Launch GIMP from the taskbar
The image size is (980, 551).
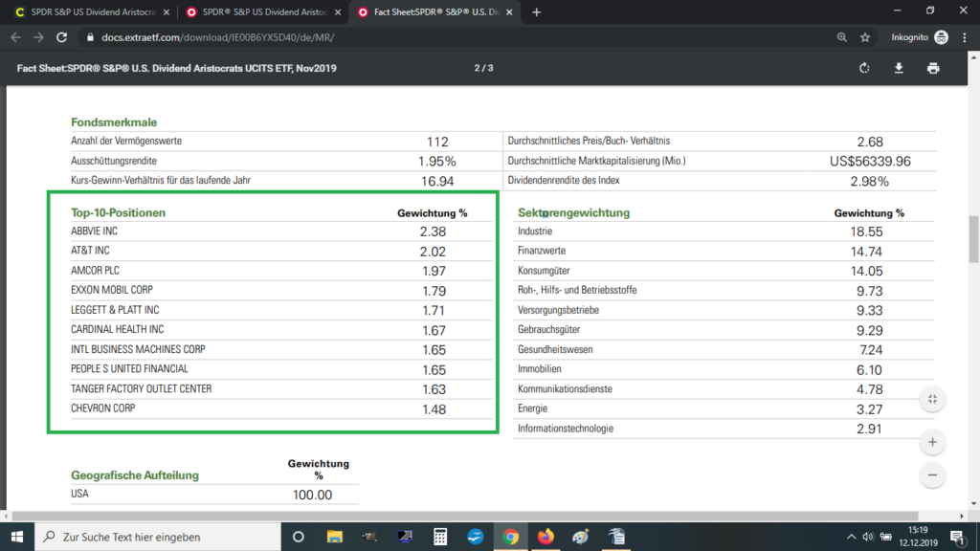pos(369,537)
